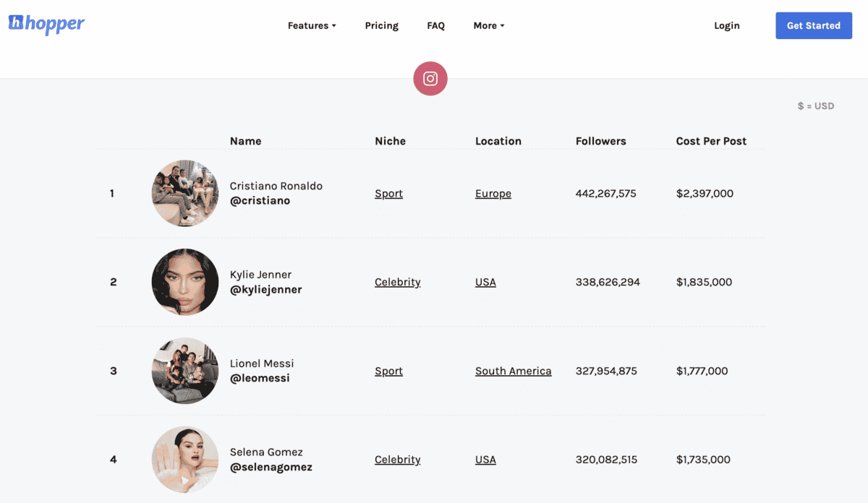Filter by Sport niche in Ronaldo's row
This screenshot has height=503, width=868.
tap(388, 194)
